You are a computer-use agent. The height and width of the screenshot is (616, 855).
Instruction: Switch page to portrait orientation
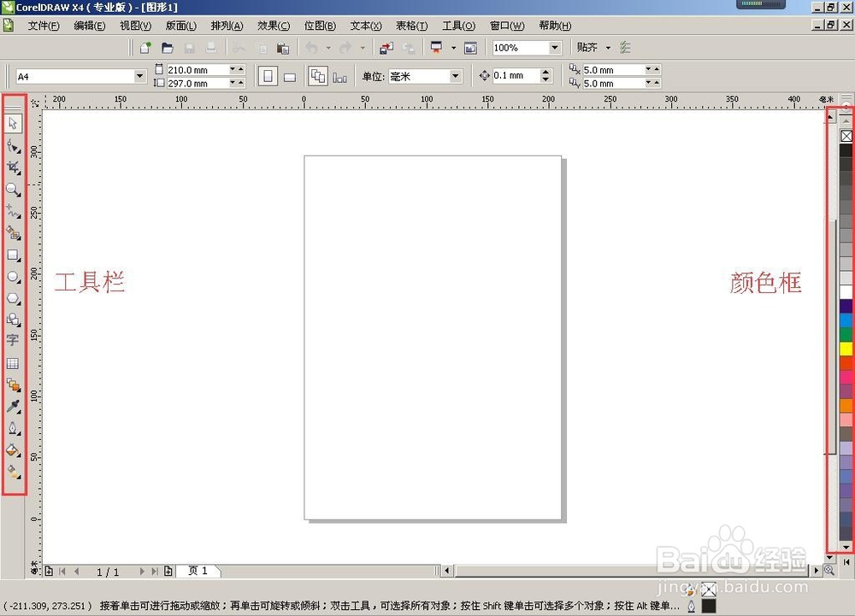click(268, 76)
